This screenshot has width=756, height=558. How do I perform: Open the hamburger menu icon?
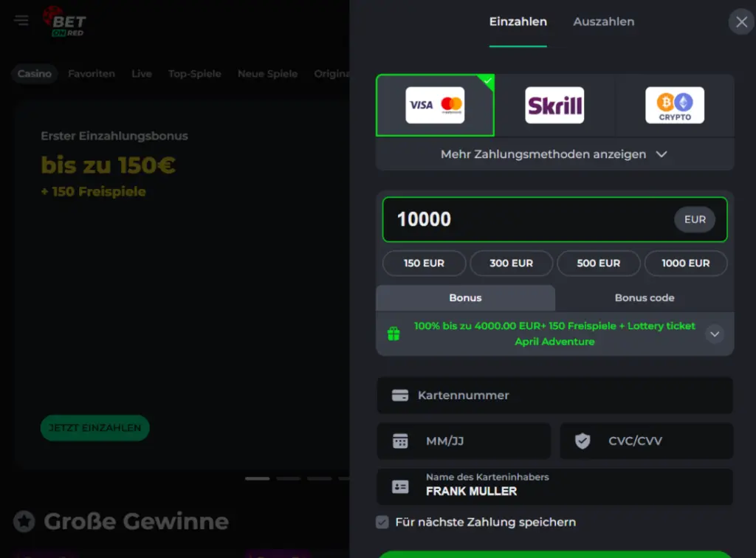(21, 20)
